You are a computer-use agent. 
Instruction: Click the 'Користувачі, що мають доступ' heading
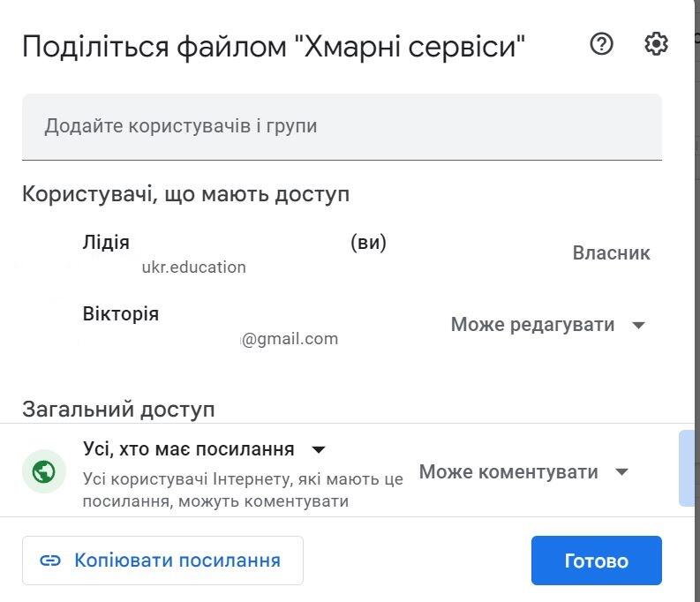[x=185, y=194]
